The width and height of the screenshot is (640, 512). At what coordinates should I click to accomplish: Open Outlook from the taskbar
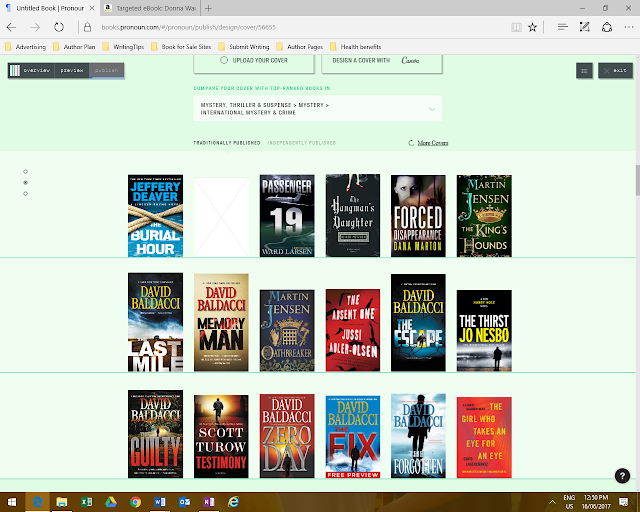coord(184,501)
